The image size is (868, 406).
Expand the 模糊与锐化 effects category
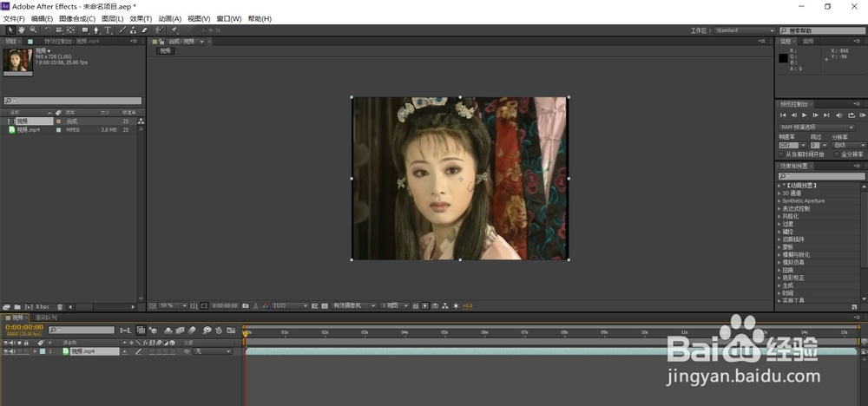[779, 254]
